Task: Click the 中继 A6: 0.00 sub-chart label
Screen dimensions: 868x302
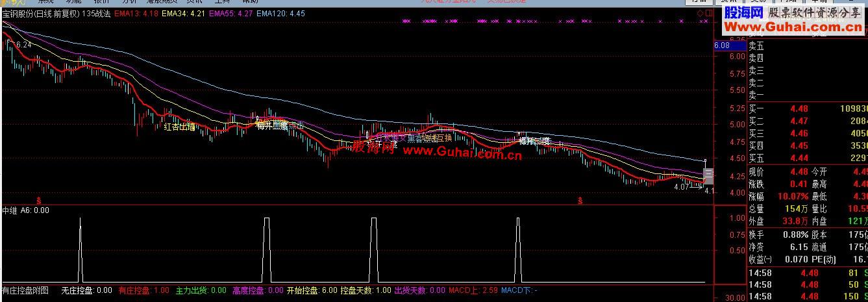Action: [x=26, y=210]
